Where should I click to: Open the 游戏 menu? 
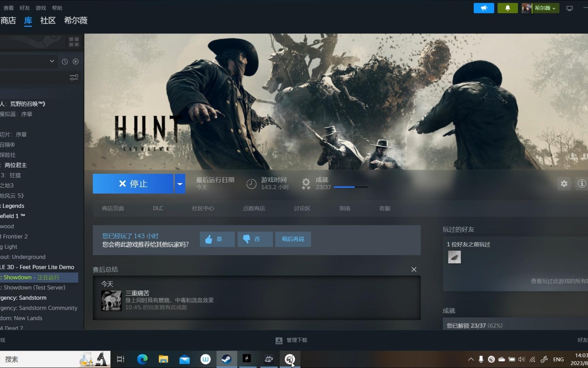point(41,8)
